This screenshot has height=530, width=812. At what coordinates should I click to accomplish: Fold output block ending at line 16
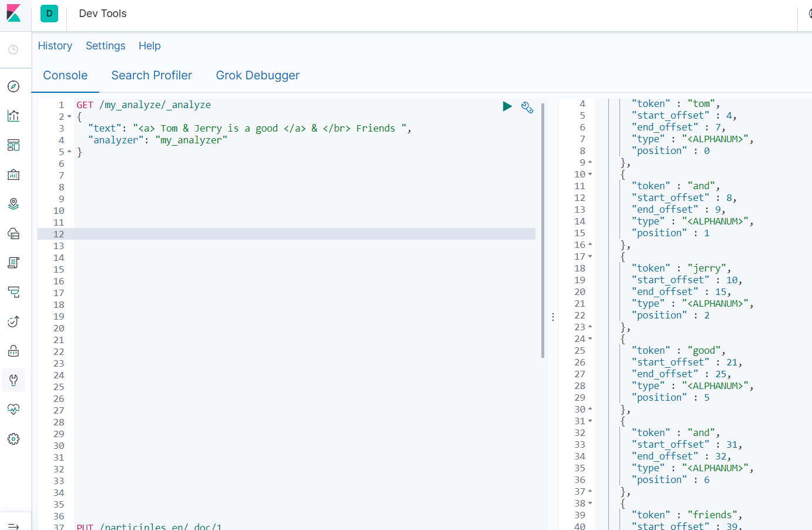(x=590, y=244)
